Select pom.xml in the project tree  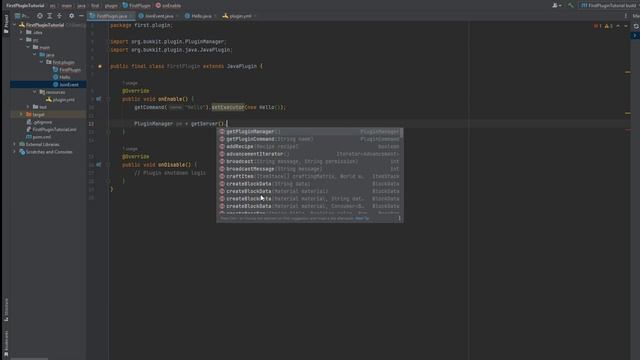(x=39, y=137)
